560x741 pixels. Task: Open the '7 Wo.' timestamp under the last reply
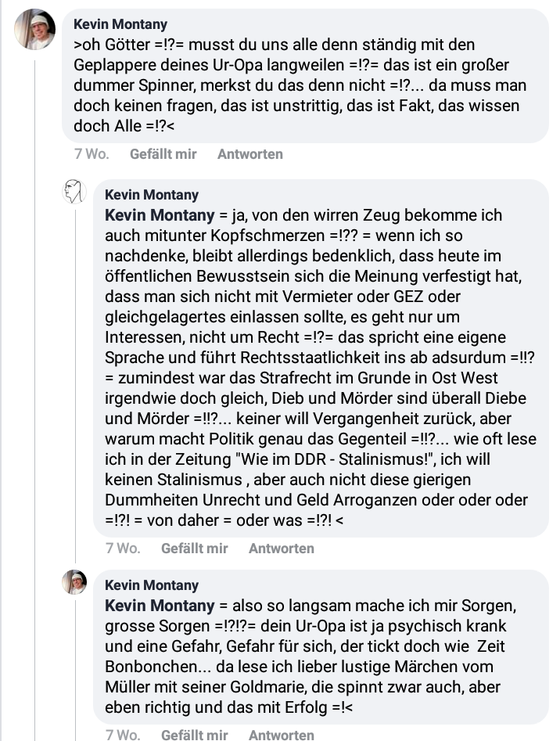coord(123,735)
